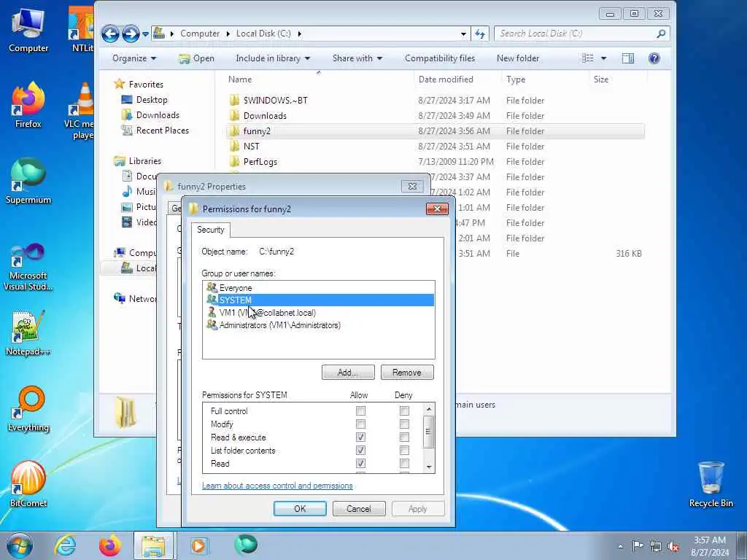This screenshot has width=747, height=560.
Task: Open the Everything search desktop shortcut
Action: coord(28,408)
